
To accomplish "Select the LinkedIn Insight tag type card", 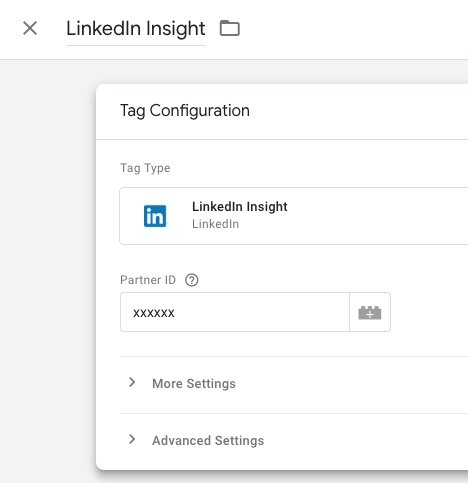I will tap(294, 216).
